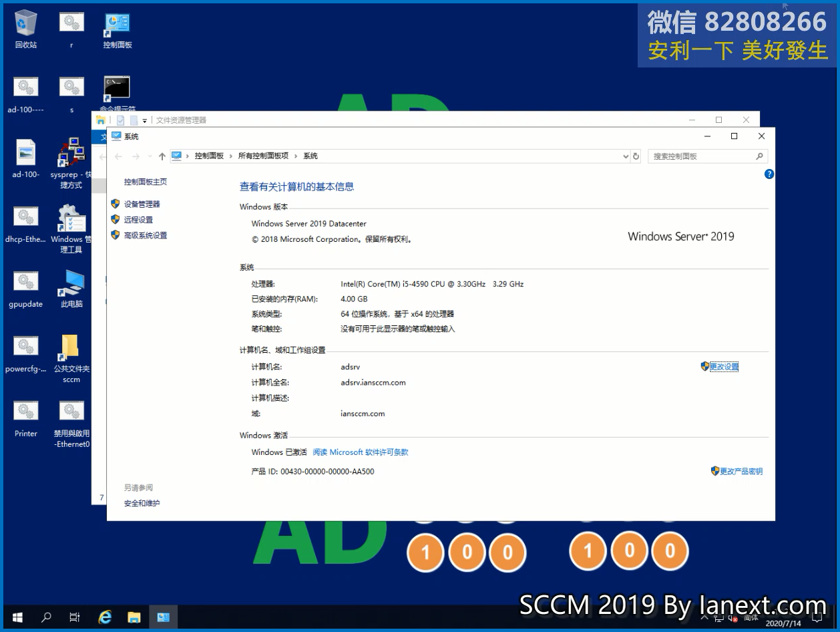Select the desktop batch file named "r"
Viewport: 840px width, 632px height.
tap(71, 30)
